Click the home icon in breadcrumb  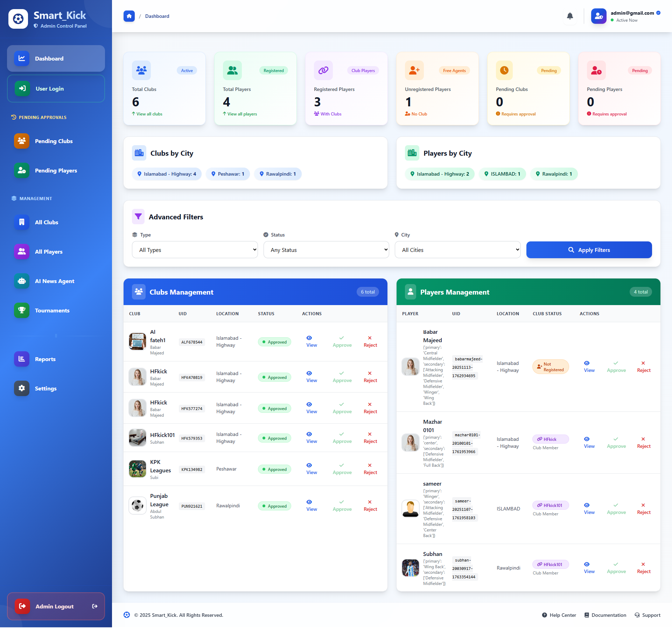[x=129, y=16]
